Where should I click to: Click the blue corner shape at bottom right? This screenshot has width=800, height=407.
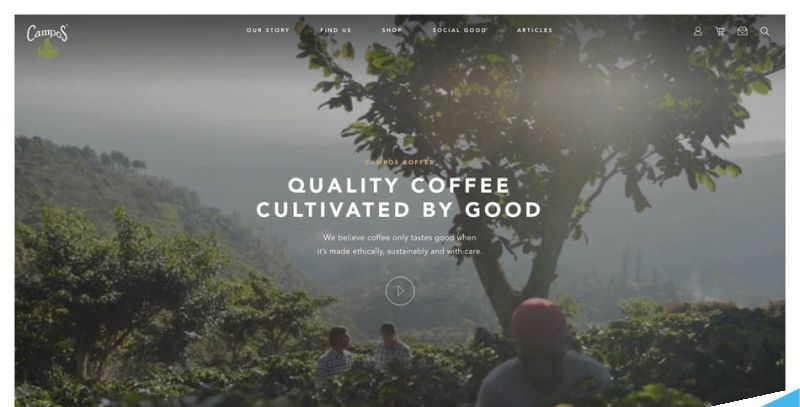[x=783, y=399]
